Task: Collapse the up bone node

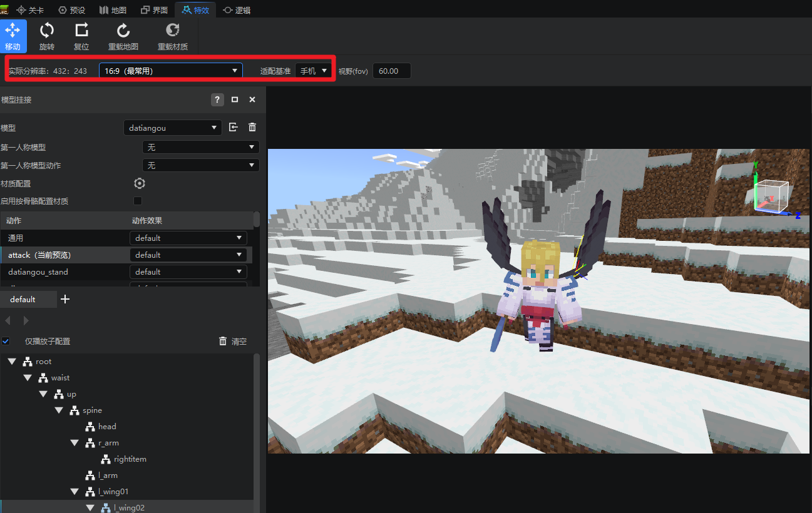Action: coord(43,394)
